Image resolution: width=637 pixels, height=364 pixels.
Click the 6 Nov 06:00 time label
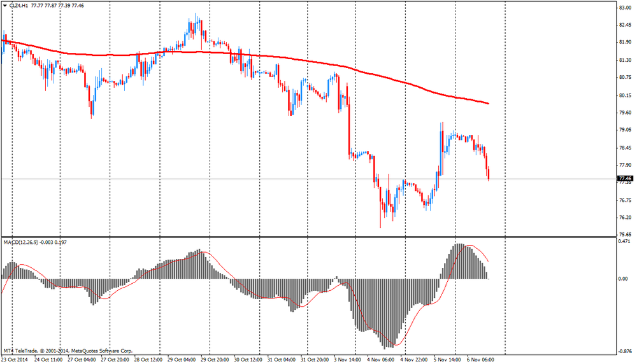tap(480, 360)
